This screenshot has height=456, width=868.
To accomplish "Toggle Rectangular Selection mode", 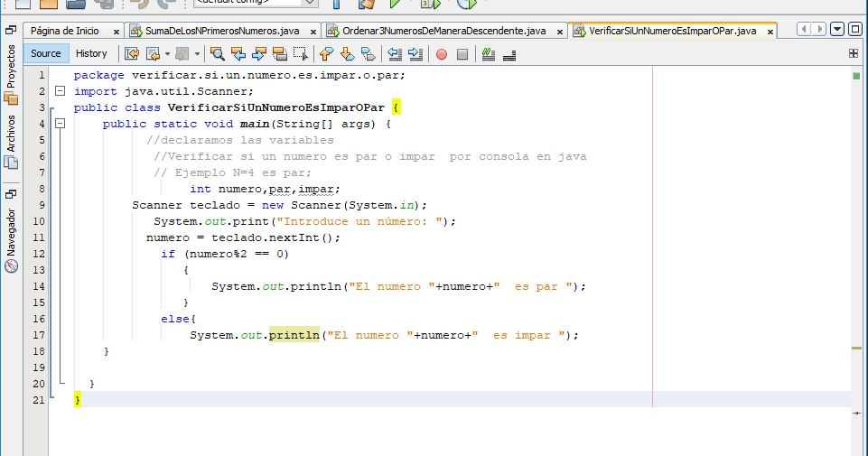I will [x=301, y=53].
